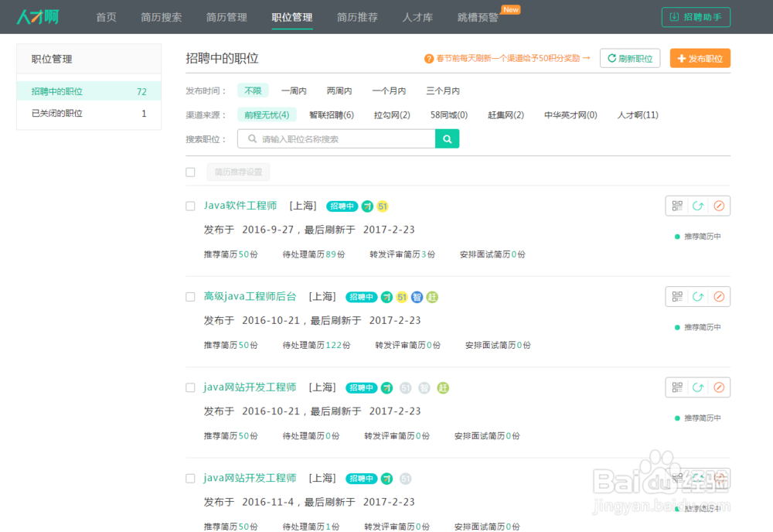
Task: Tick the checkbox beside Java软件工程师
Action: tap(190, 206)
